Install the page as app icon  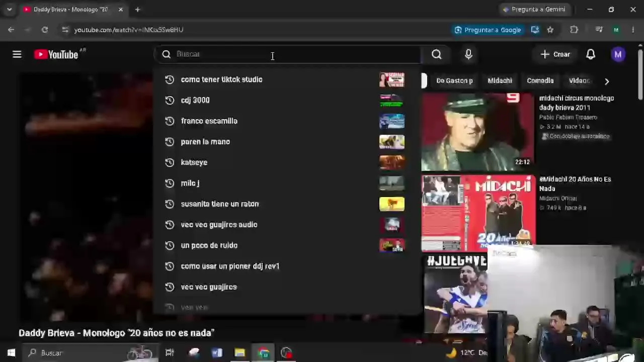[535, 30]
